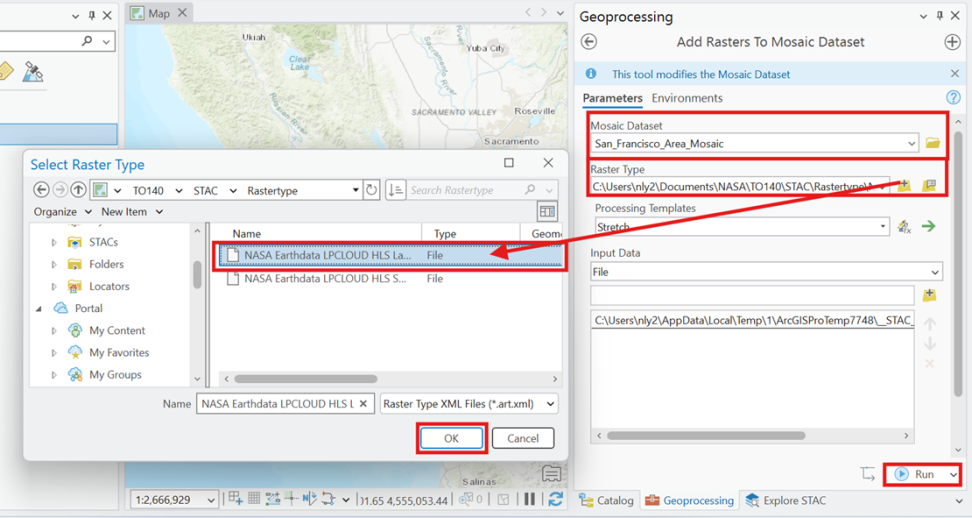Click OK in Select Raster Type
Image resolution: width=972 pixels, height=518 pixels.
[451, 438]
